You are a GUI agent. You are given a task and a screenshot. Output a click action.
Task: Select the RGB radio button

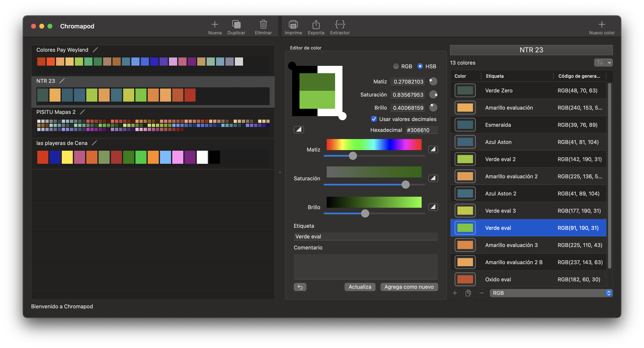pyautogui.click(x=396, y=66)
